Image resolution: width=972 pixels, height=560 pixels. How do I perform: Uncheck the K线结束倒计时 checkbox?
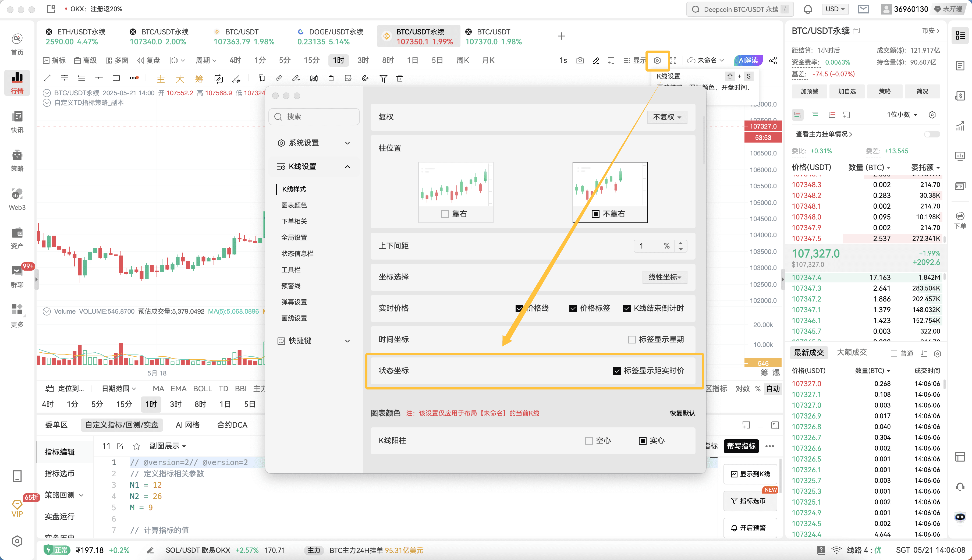pyautogui.click(x=627, y=308)
